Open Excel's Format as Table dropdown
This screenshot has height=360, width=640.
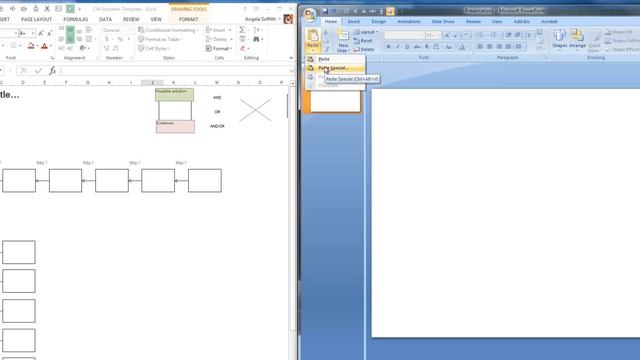click(x=160, y=39)
